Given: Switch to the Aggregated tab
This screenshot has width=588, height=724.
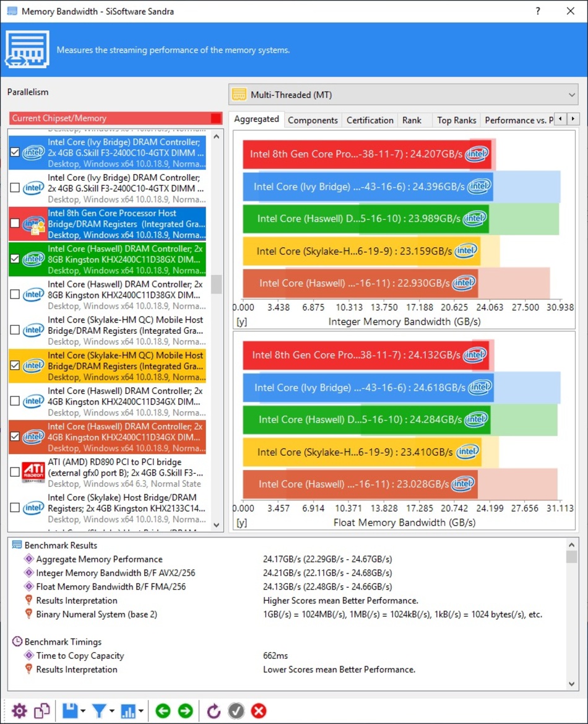Looking at the screenshot, I should point(257,119).
